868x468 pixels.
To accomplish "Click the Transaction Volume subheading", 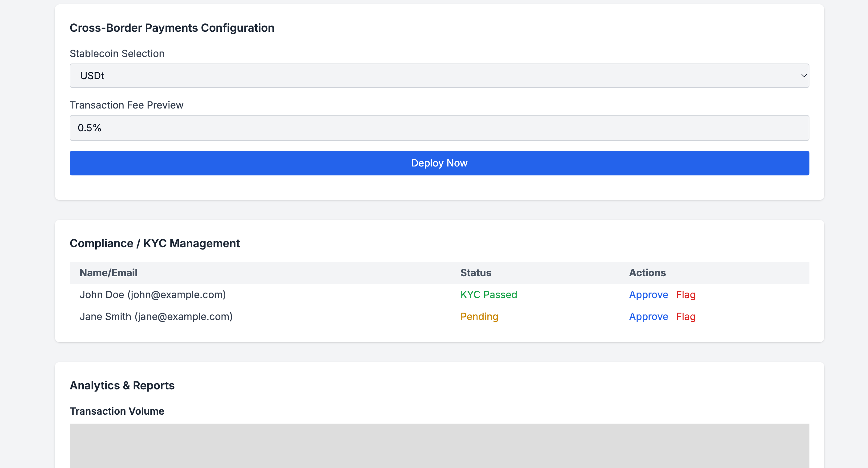I will click(117, 411).
